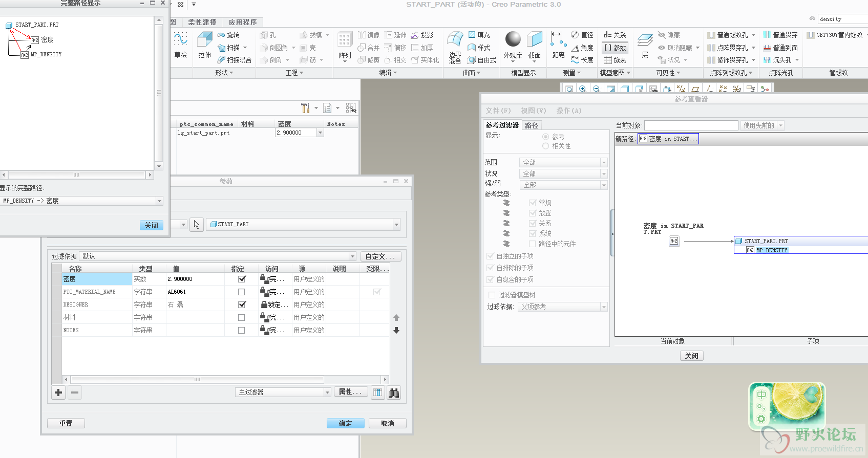Open 文件(F) menu in 参考查看器
This screenshot has height=458, width=868.
click(498, 111)
